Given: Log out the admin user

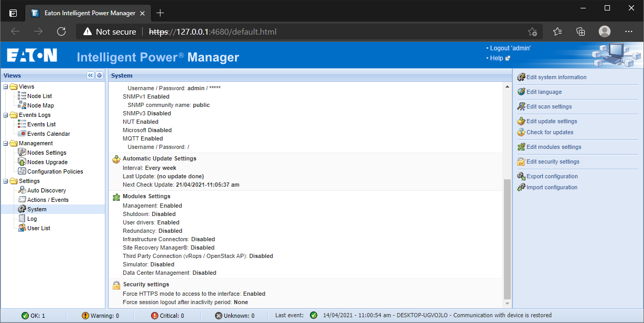Looking at the screenshot, I should pyautogui.click(x=510, y=48).
